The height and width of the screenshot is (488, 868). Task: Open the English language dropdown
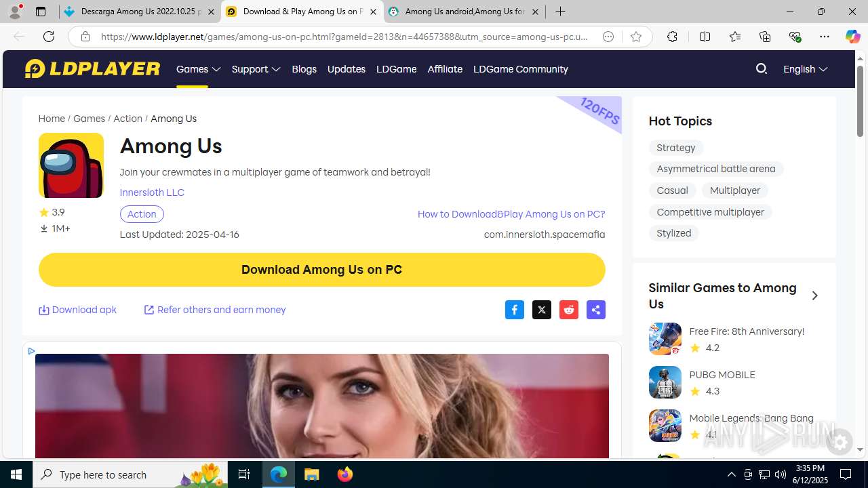pyautogui.click(x=805, y=69)
